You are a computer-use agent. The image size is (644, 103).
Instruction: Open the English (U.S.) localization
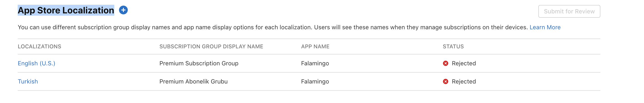[37, 63]
